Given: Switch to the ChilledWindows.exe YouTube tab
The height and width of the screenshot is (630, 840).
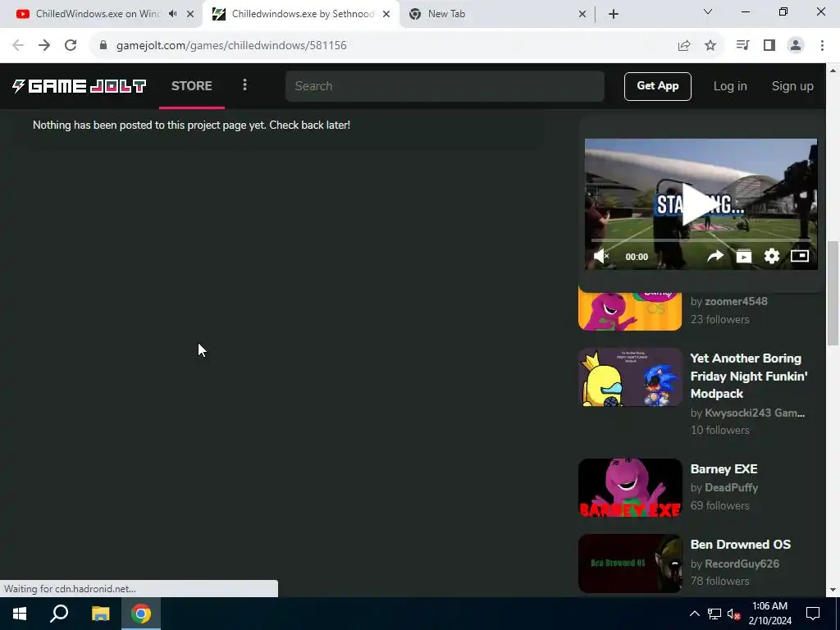Looking at the screenshot, I should pos(98,14).
